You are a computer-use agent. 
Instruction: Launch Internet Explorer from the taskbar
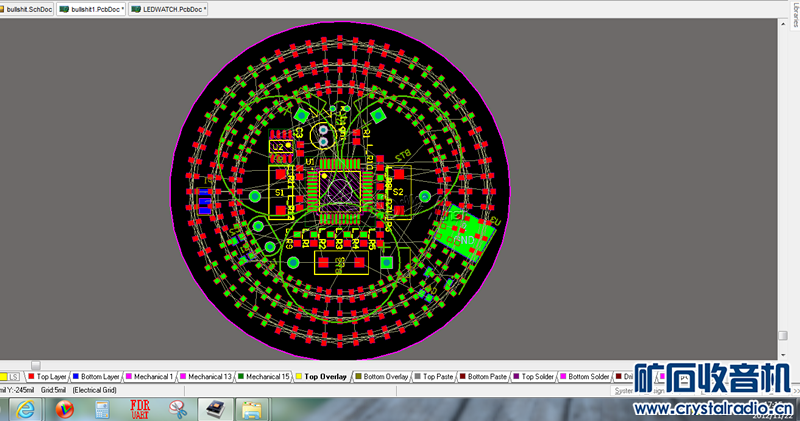point(26,409)
